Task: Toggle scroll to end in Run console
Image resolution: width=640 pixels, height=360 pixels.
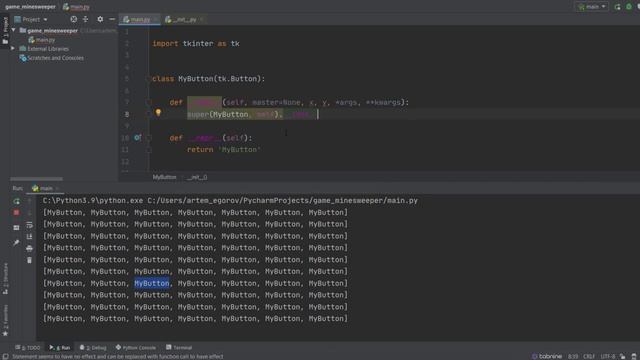Action: [29, 237]
